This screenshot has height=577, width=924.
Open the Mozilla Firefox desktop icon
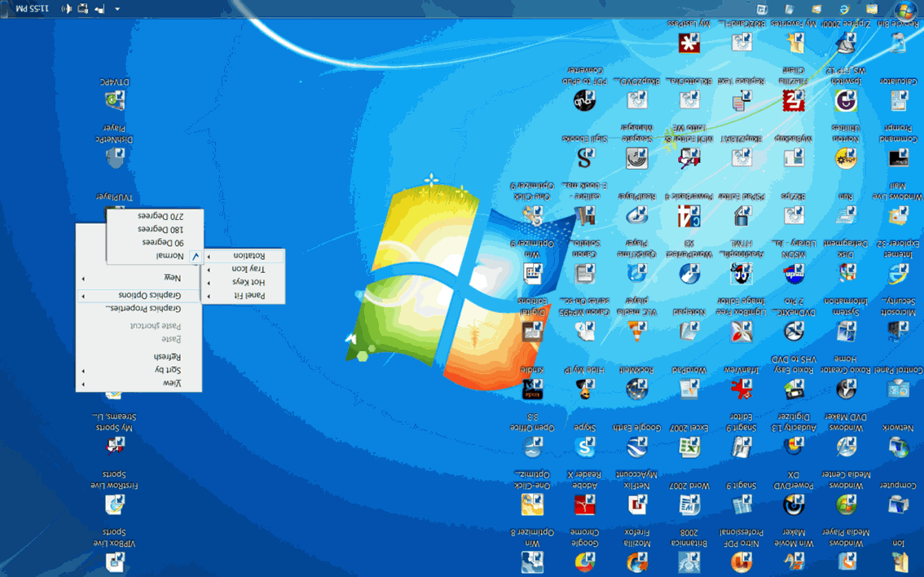pyautogui.click(x=636, y=562)
